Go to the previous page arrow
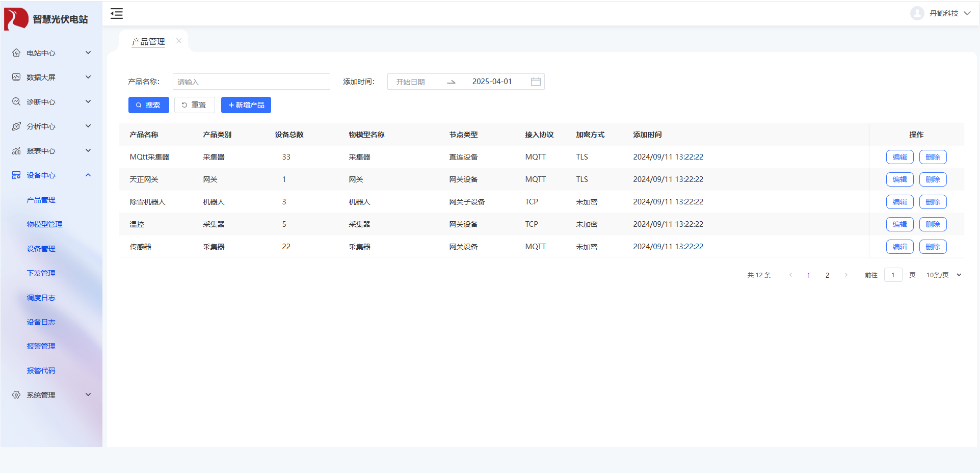The image size is (980, 473). [x=790, y=275]
